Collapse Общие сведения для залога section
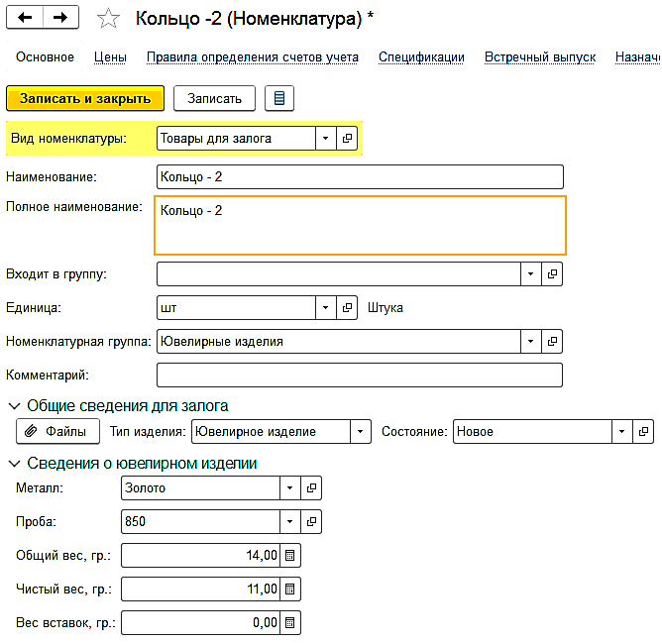This screenshot has width=662, height=644. 14,406
